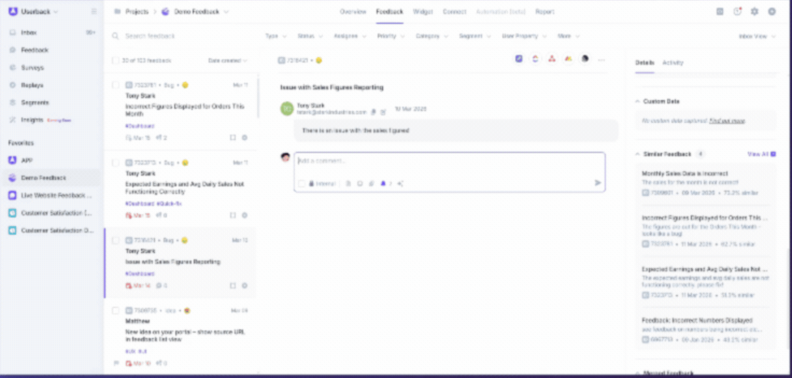792x378 pixels.
Task: Open the Status filter dropdown
Action: pyautogui.click(x=310, y=36)
